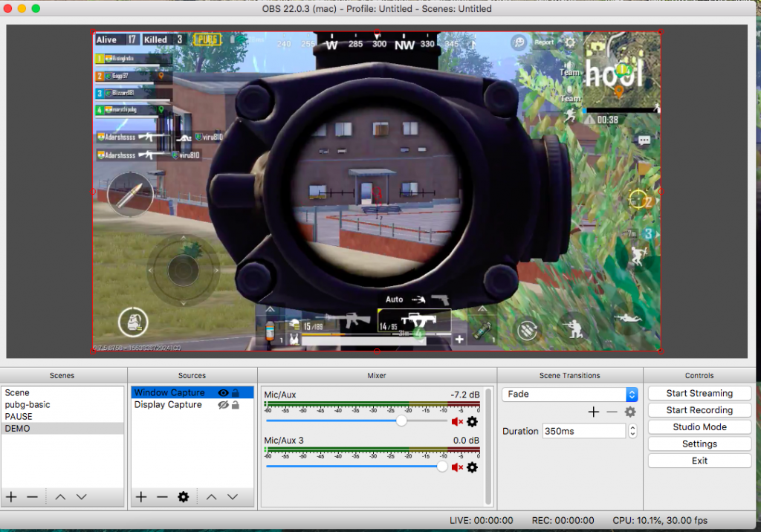Add a new scene with plus button
Viewport: 761px width, 532px height.
tap(11, 497)
